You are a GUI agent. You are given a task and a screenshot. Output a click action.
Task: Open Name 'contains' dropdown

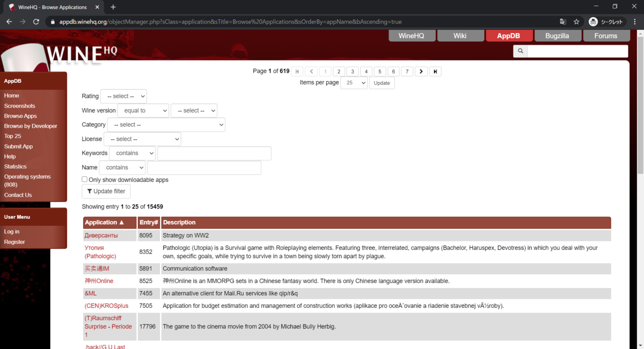122,167
